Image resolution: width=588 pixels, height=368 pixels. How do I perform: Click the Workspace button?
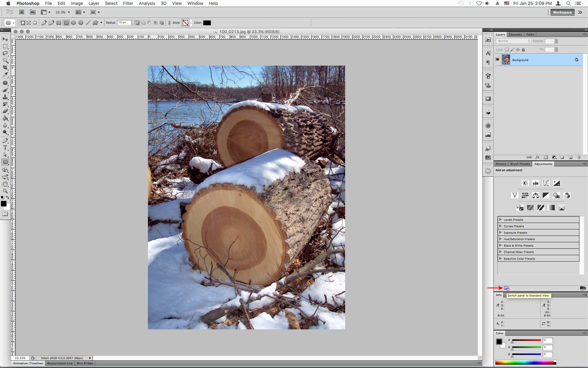(562, 12)
